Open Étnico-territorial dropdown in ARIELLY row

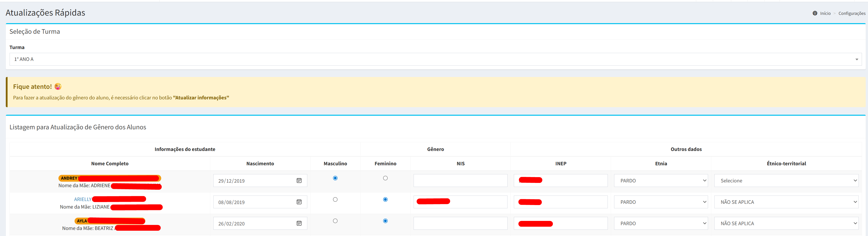tap(786, 202)
